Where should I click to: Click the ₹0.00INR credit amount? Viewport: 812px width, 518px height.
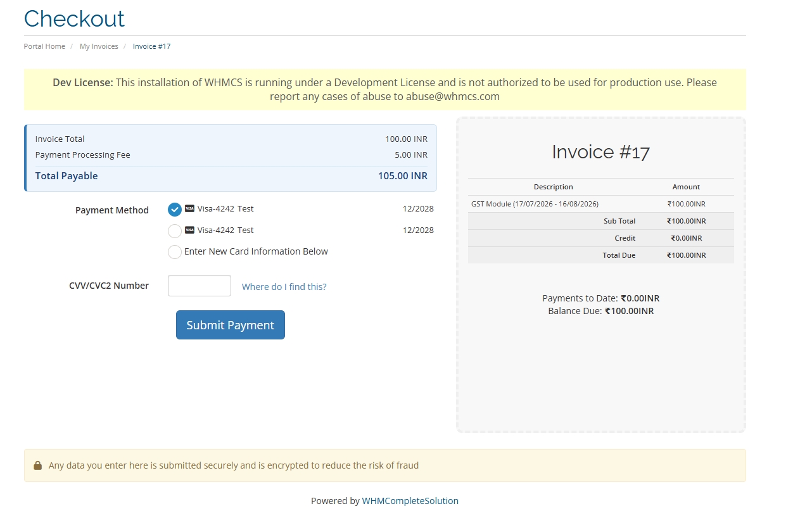click(x=686, y=238)
